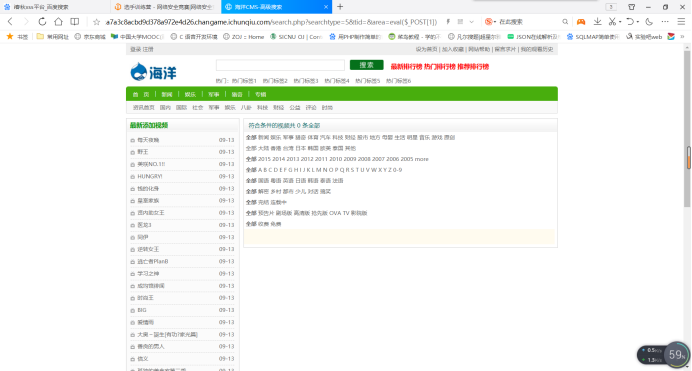Screen dimensions: 692x371
Task: Open the orange game controller icon
Action: pos(581,22)
